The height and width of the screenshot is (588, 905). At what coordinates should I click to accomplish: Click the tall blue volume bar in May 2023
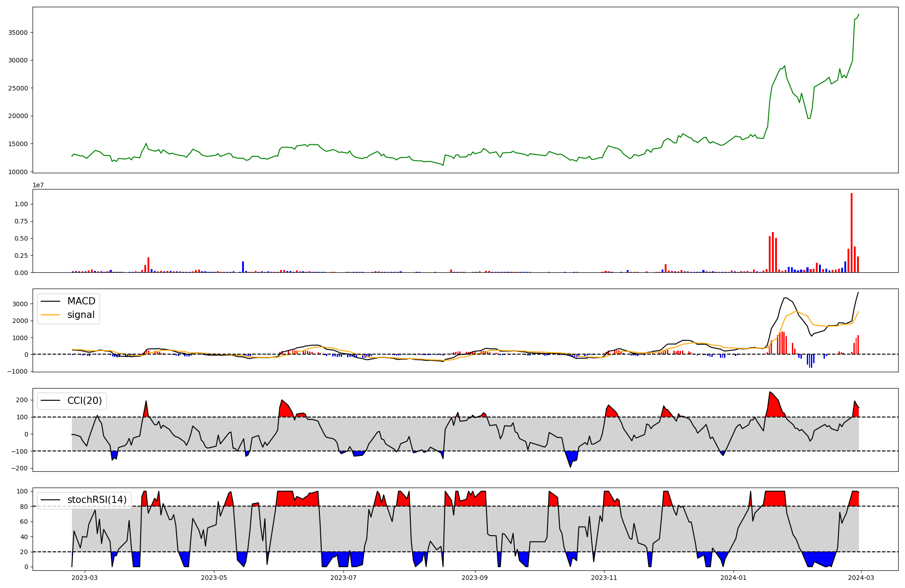pyautogui.click(x=243, y=267)
